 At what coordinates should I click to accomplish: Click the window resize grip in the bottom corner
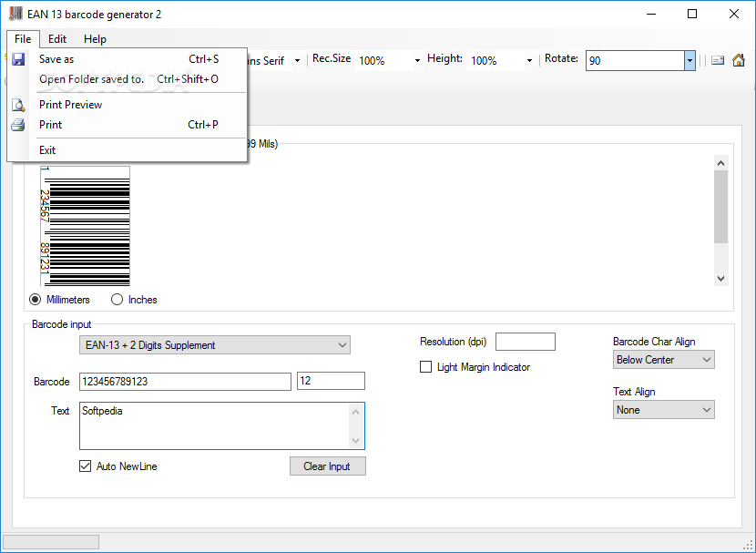748,545
